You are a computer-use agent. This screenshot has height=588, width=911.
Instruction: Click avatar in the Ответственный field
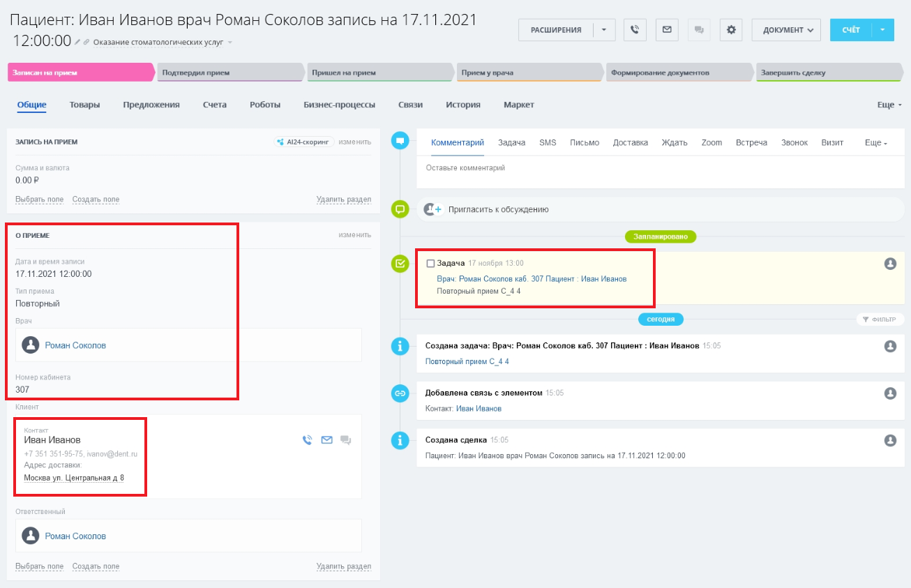30,536
